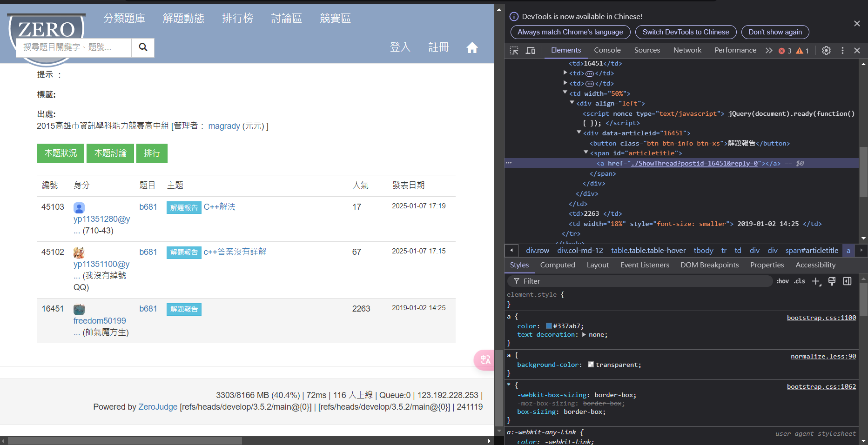Screen dimensions: 868x445
Task: Expand more DevTools tabs chevron
Action: tap(769, 51)
